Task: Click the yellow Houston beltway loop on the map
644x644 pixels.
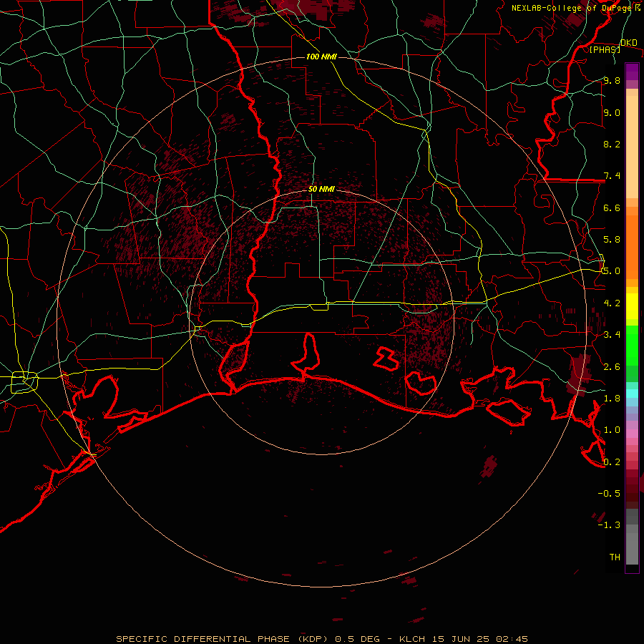Action: 24,382
